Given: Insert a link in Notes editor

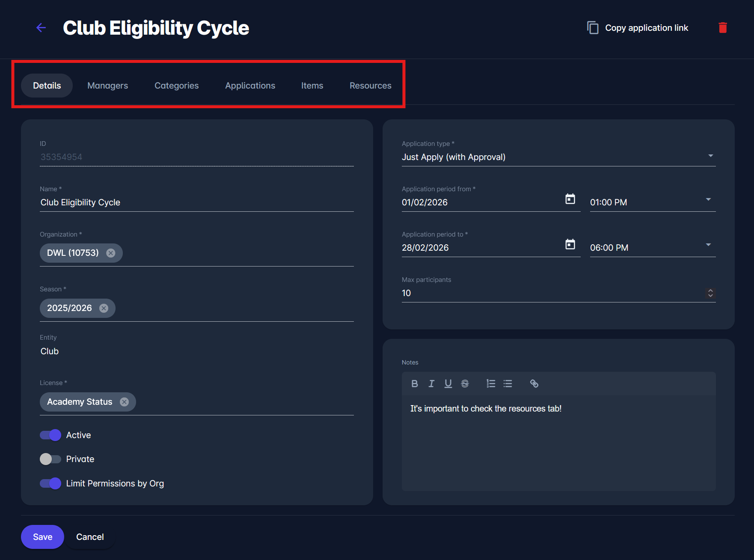Looking at the screenshot, I should pyautogui.click(x=534, y=384).
